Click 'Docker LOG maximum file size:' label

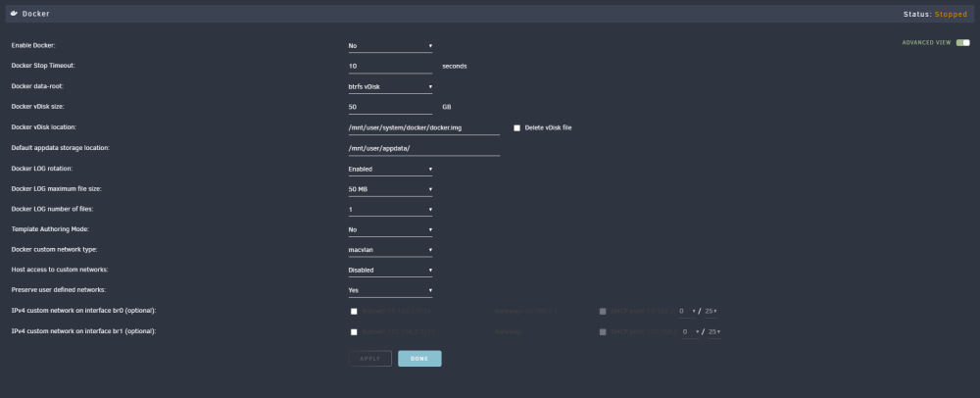click(x=56, y=188)
